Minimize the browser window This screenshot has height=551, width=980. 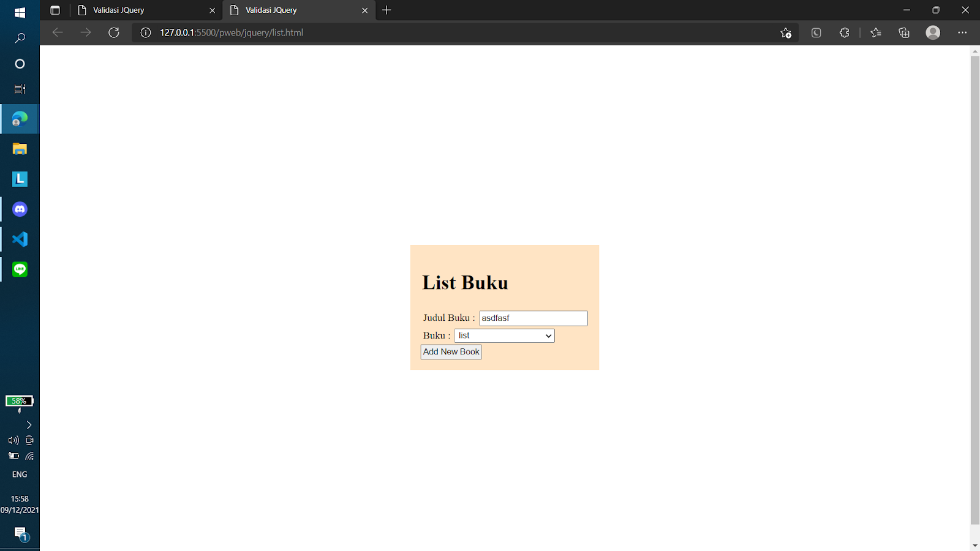pos(907,10)
